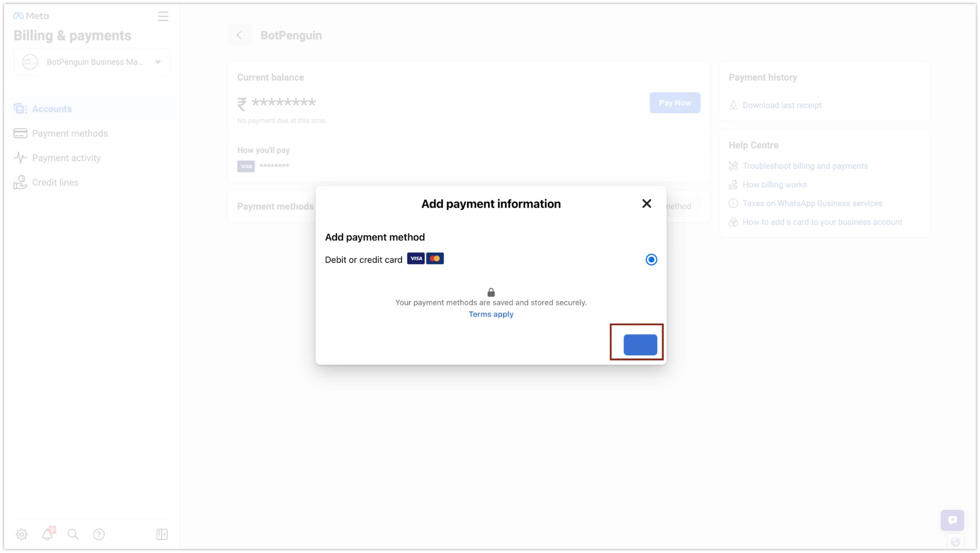Open How to add a card help link

click(x=822, y=222)
